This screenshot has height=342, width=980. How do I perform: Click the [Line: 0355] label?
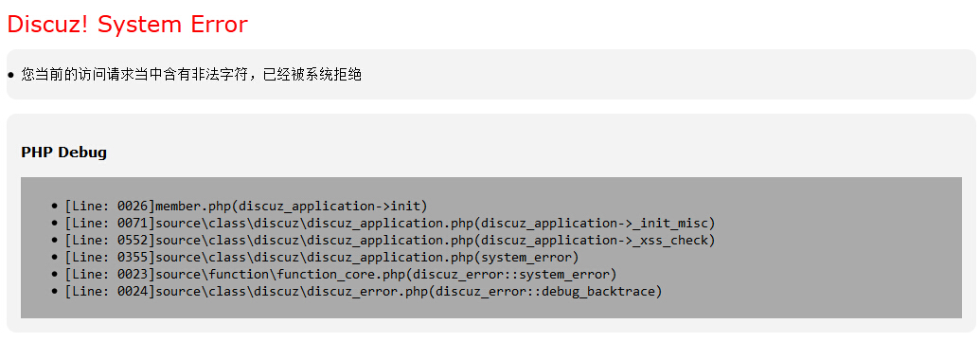pos(110,257)
